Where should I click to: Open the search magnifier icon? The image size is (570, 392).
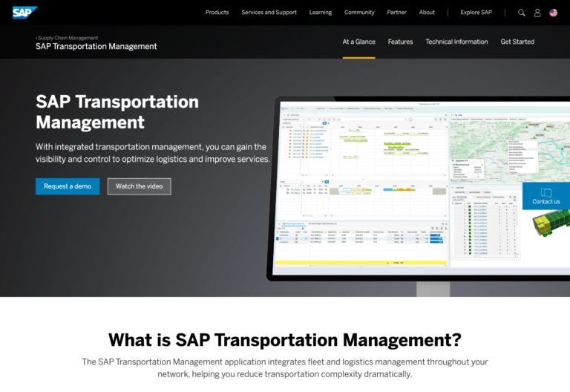[x=521, y=13]
